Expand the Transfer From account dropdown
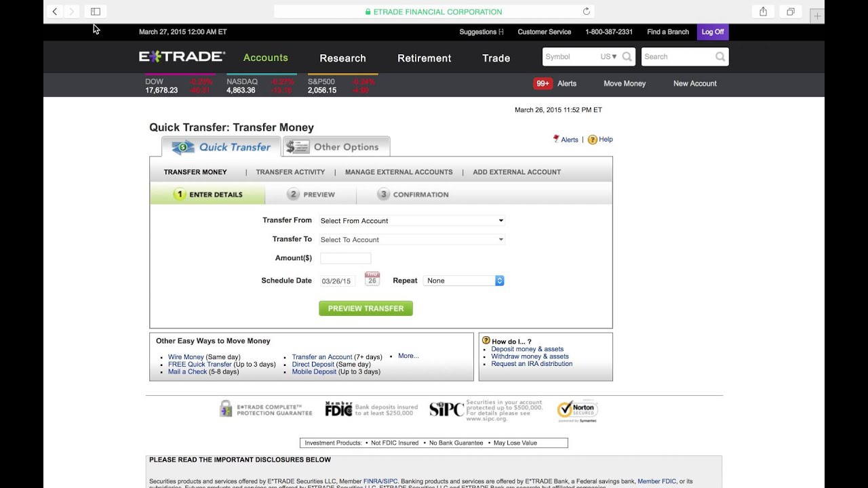This screenshot has width=868, height=488. point(412,220)
